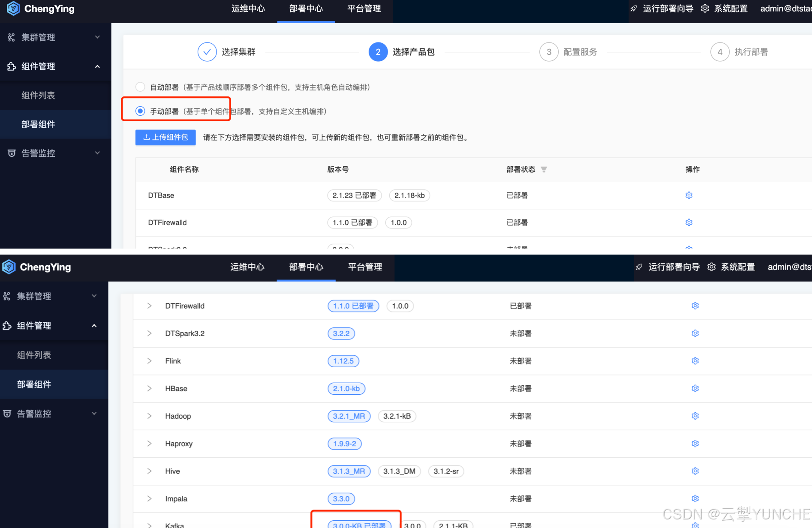Click the gear icon in DTBase row
The height and width of the screenshot is (528, 812).
point(689,195)
